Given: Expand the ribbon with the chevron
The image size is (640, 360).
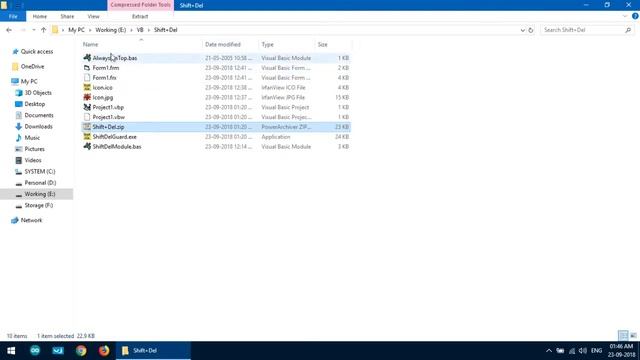Looking at the screenshot, I should pos(625,16).
